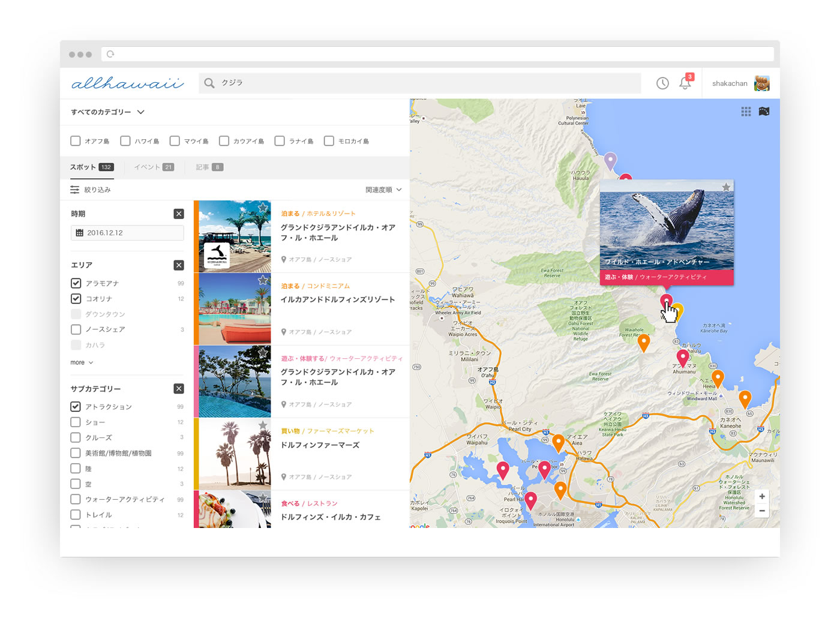Expand more areas list
840x630 pixels.
(82, 362)
